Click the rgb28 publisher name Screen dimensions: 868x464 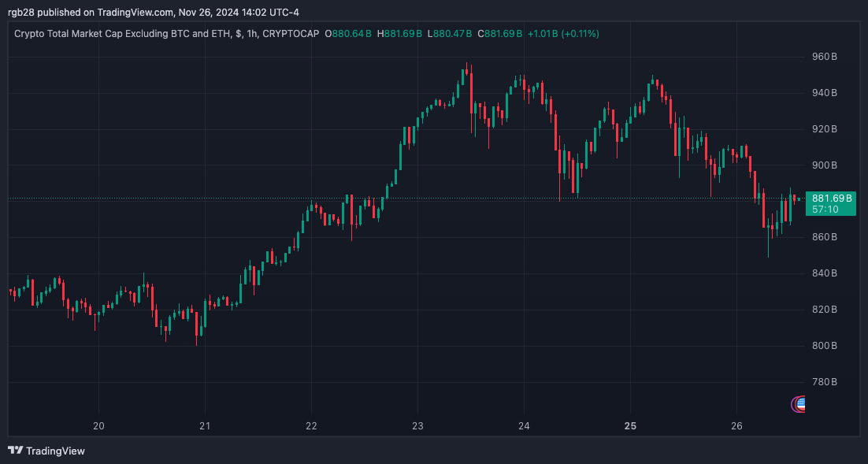22,12
